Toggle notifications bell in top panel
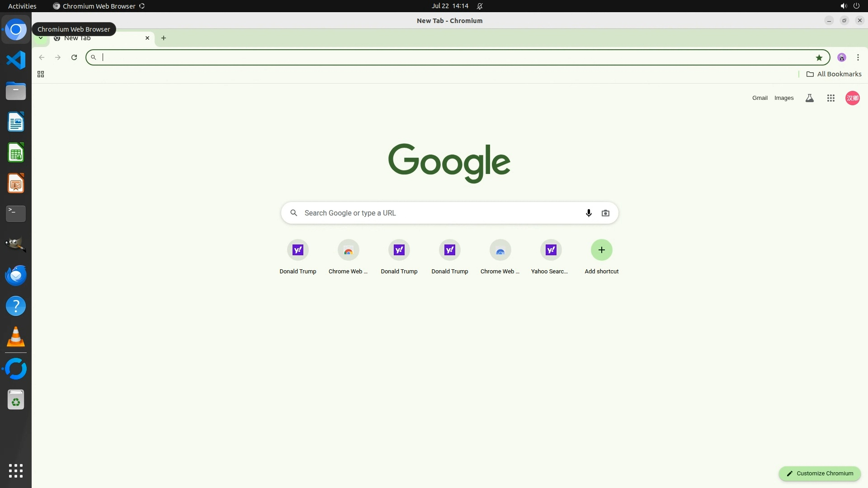868x488 pixels. (480, 6)
